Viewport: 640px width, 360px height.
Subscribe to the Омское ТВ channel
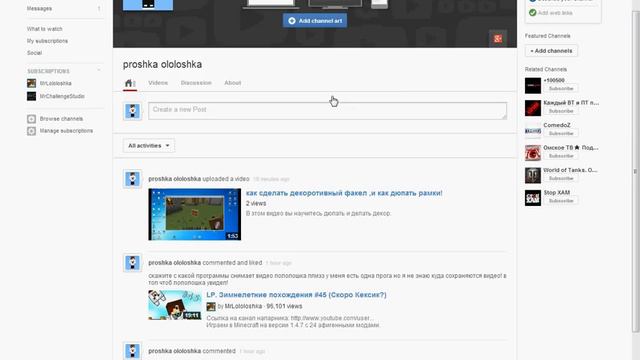561,156
